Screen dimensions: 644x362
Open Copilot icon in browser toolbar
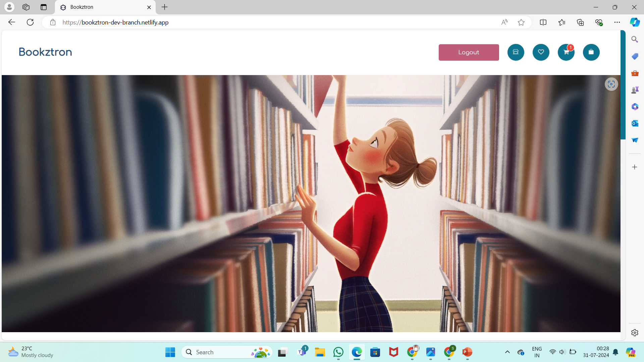[x=635, y=22]
